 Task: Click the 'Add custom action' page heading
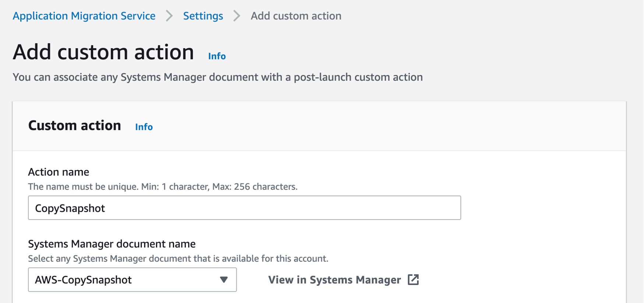pyautogui.click(x=103, y=52)
